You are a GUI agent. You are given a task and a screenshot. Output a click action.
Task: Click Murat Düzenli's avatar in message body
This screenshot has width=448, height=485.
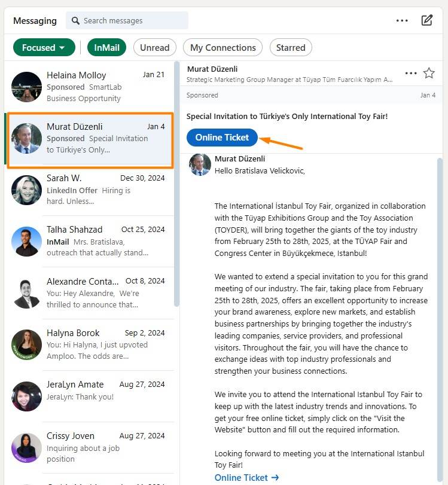pos(200,164)
